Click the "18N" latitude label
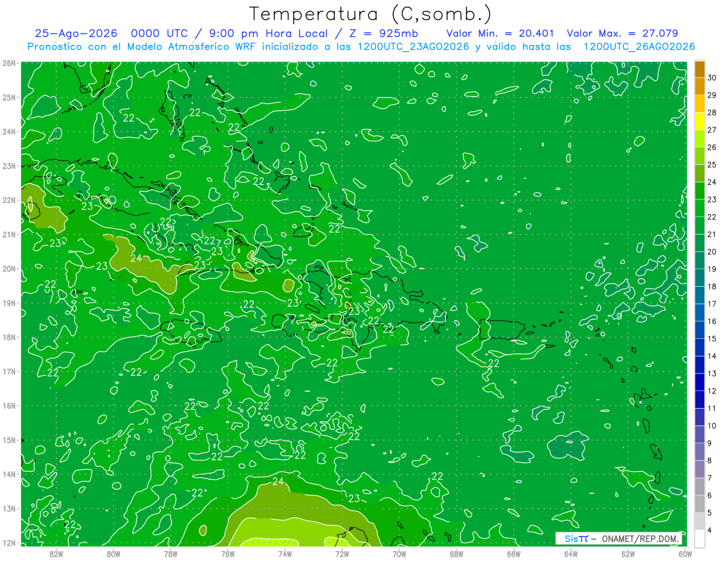Image resolution: width=728 pixels, height=562 pixels. click(9, 337)
